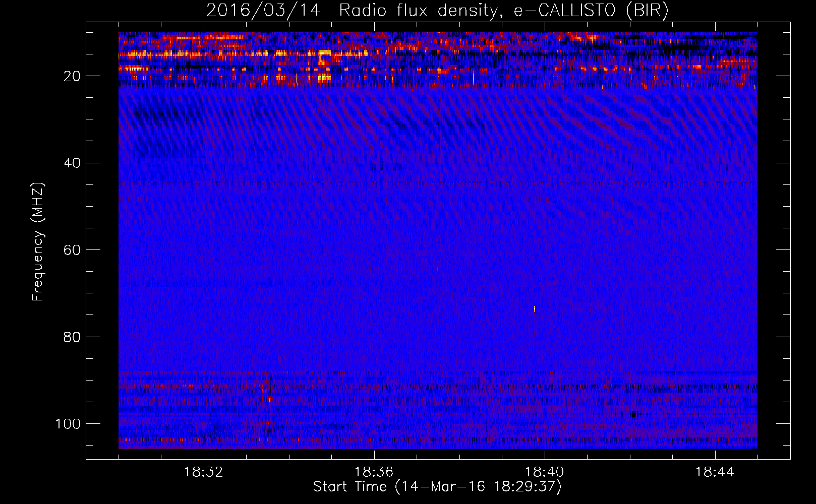Click the 80 frequency tick label

[x=72, y=337]
